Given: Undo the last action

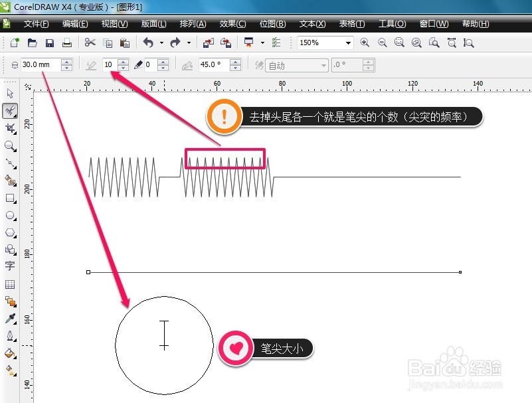Looking at the screenshot, I should coord(148,42).
